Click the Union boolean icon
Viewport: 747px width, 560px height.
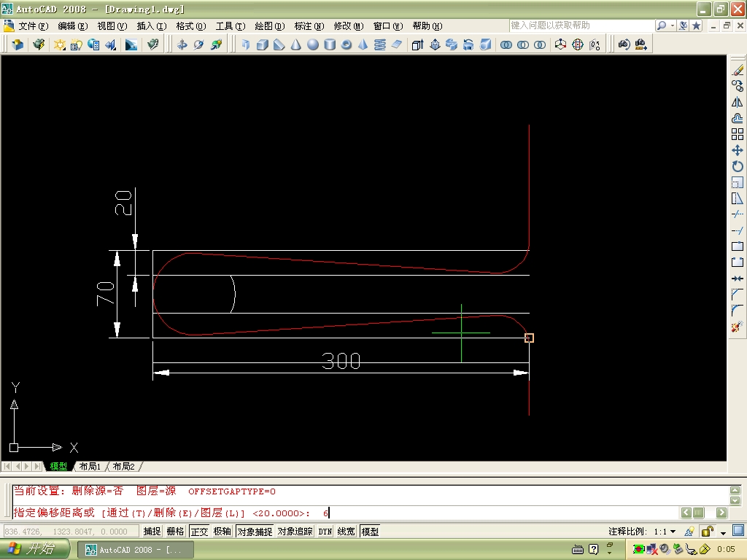(x=506, y=44)
